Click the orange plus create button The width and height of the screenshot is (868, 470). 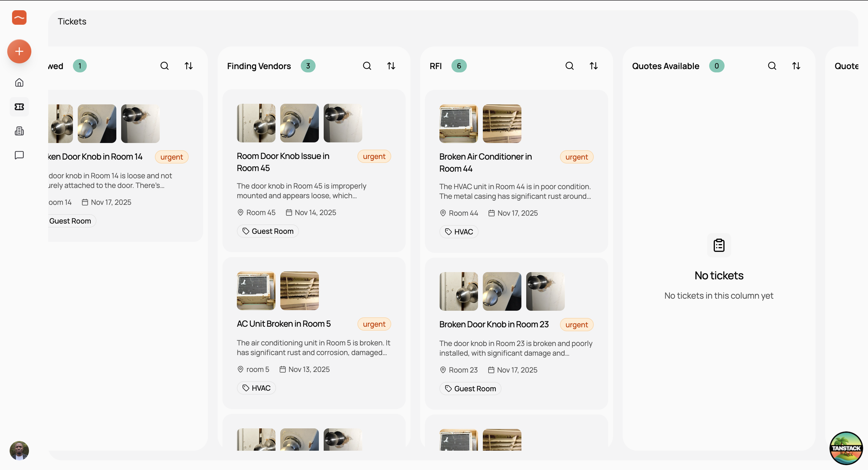[19, 51]
